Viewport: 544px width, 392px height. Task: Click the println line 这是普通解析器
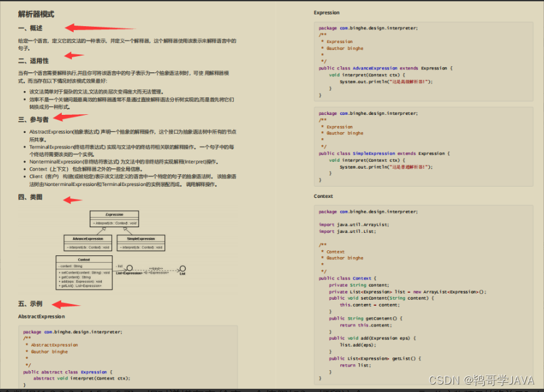pyautogui.click(x=386, y=167)
